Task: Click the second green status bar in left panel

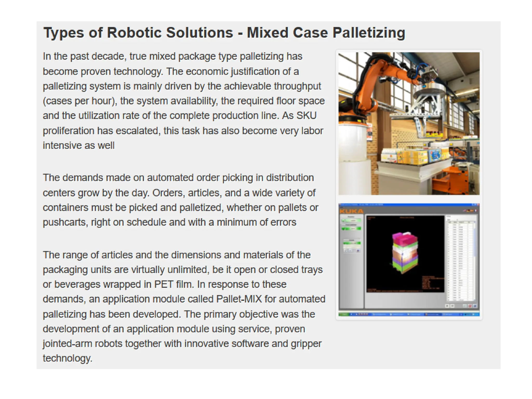Action: click(x=351, y=229)
